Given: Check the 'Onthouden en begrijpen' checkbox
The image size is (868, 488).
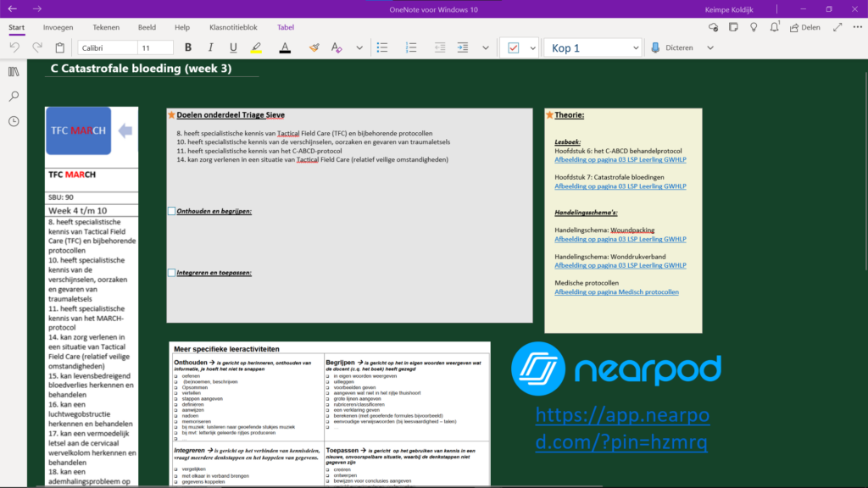Looking at the screenshot, I should (x=172, y=211).
